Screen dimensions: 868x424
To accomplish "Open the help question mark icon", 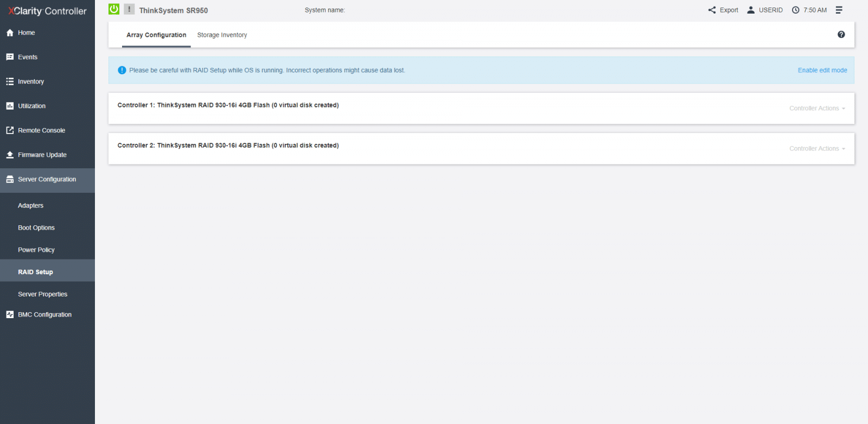I will [841, 34].
